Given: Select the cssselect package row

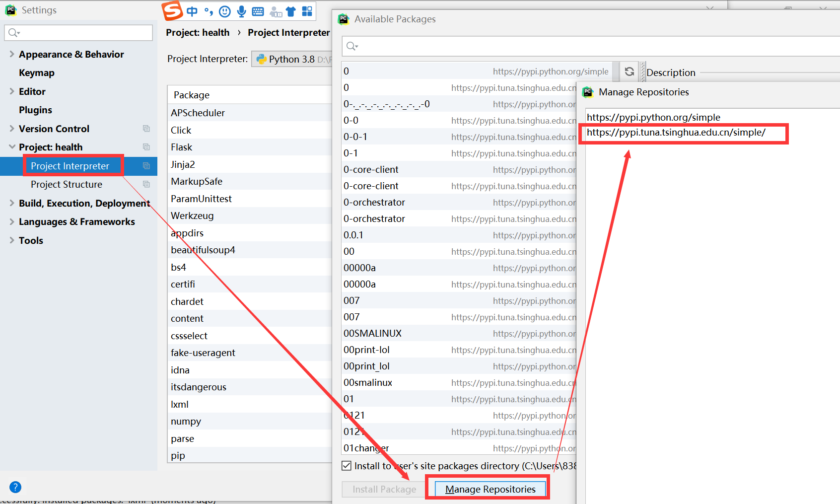Looking at the screenshot, I should coord(250,336).
